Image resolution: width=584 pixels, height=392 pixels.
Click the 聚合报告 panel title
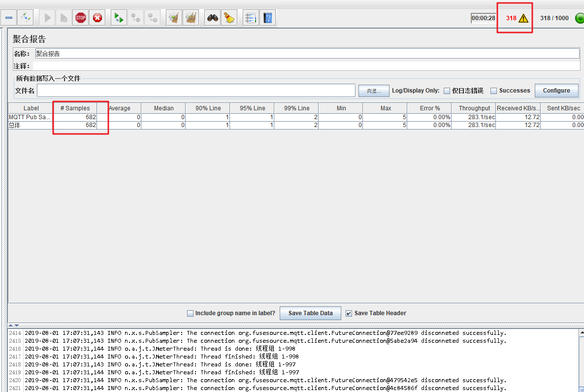click(29, 39)
